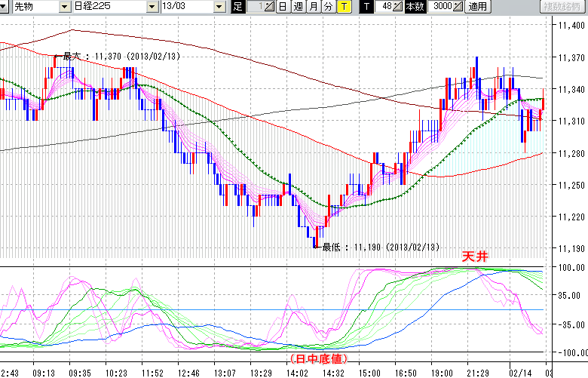This screenshot has height=378, width=588.
Task: Select monthly bars with 月 button
Action: (x=312, y=7)
